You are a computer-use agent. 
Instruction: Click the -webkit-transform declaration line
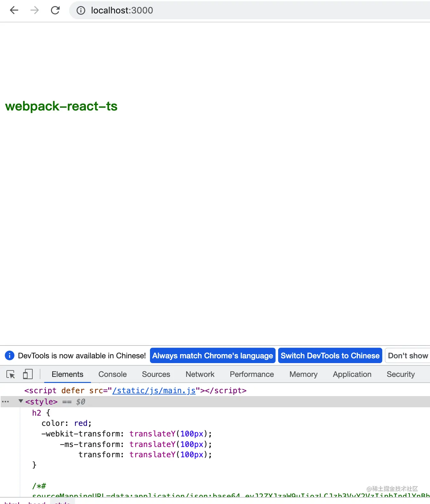[x=127, y=434]
